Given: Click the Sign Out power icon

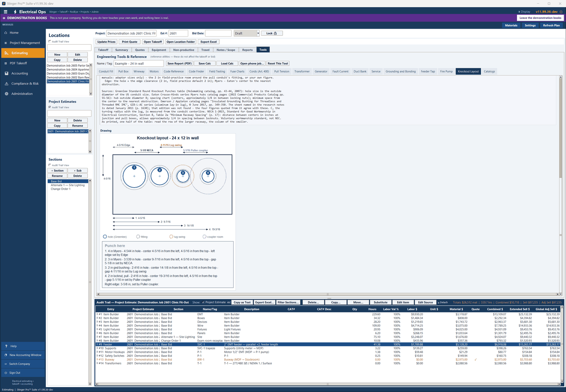Looking at the screenshot, I should (6, 373).
